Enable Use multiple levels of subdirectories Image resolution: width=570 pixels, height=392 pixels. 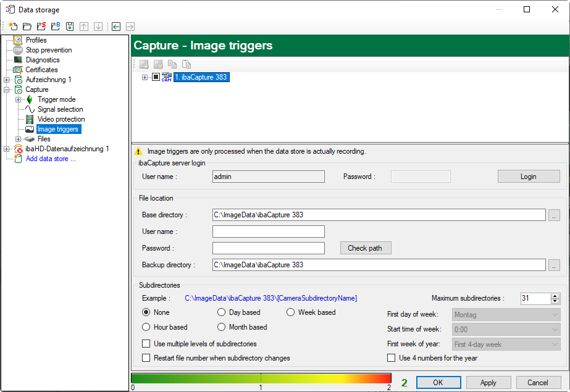[x=146, y=344]
